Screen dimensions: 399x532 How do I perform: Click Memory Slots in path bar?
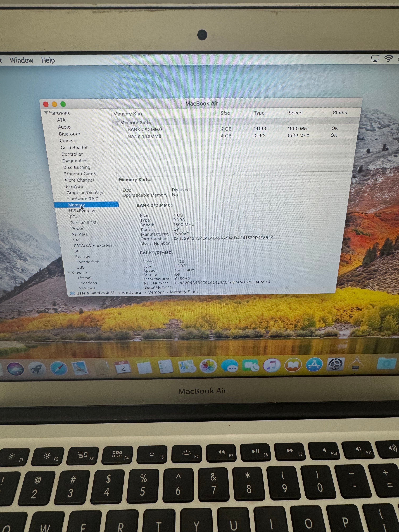click(x=184, y=292)
